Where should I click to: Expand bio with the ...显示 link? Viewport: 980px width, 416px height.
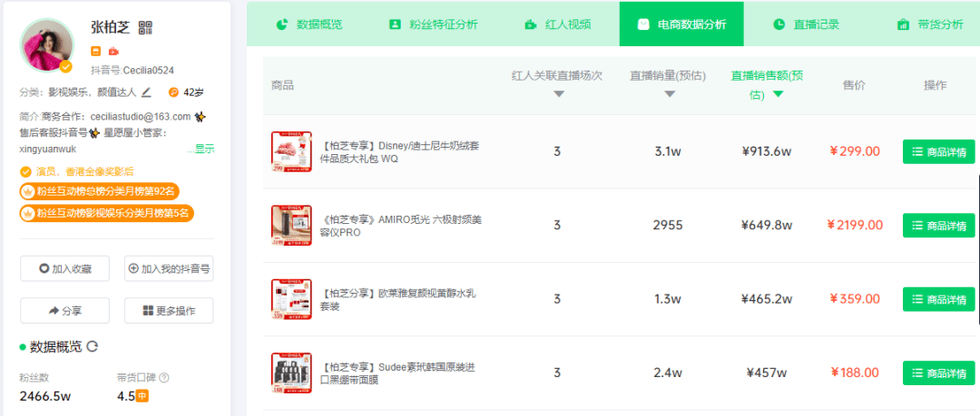[x=200, y=149]
